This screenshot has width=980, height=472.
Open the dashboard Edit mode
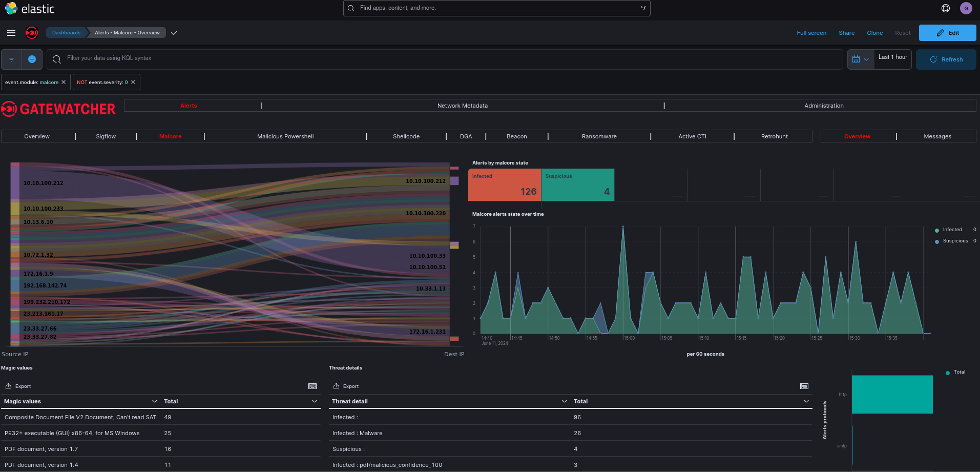pos(947,32)
